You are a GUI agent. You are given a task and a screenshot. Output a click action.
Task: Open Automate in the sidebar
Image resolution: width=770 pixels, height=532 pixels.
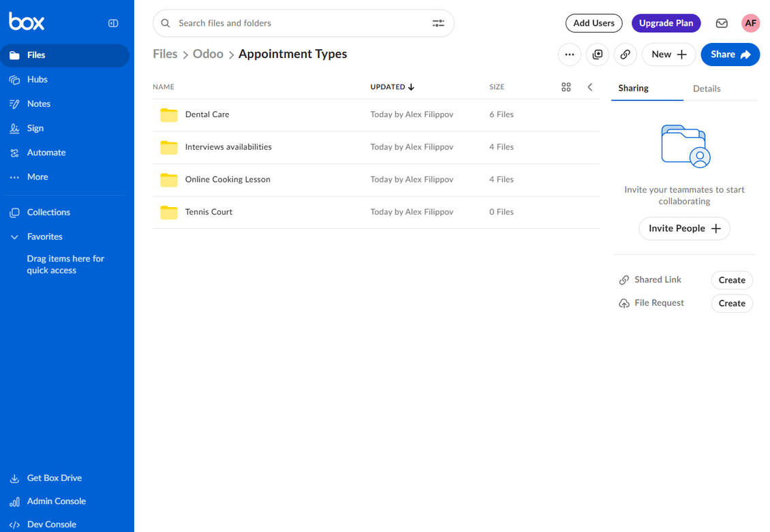pyautogui.click(x=46, y=153)
